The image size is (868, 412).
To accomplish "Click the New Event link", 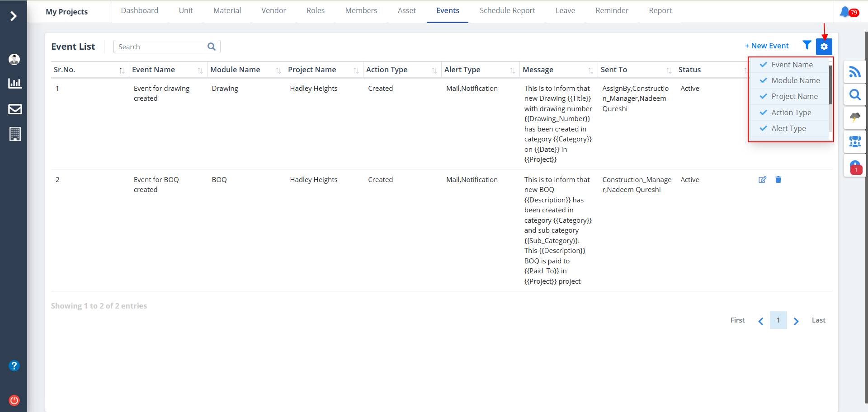I will point(766,46).
